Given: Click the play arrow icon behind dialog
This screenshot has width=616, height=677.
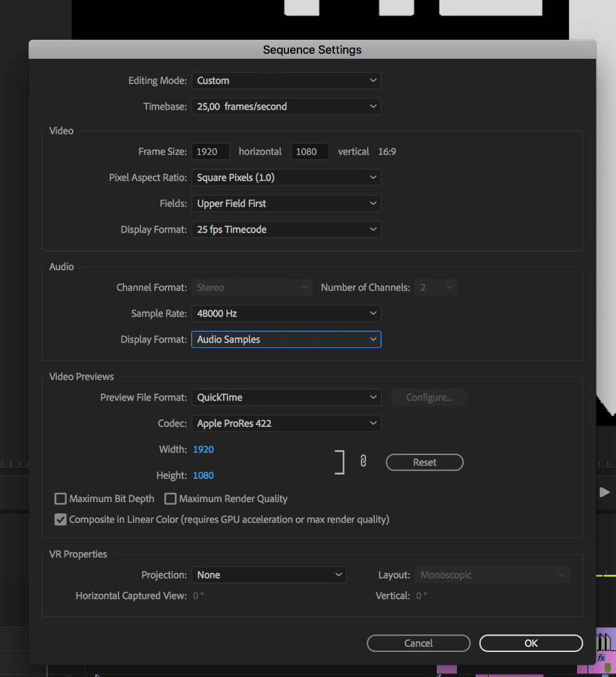Looking at the screenshot, I should pyautogui.click(x=605, y=492).
